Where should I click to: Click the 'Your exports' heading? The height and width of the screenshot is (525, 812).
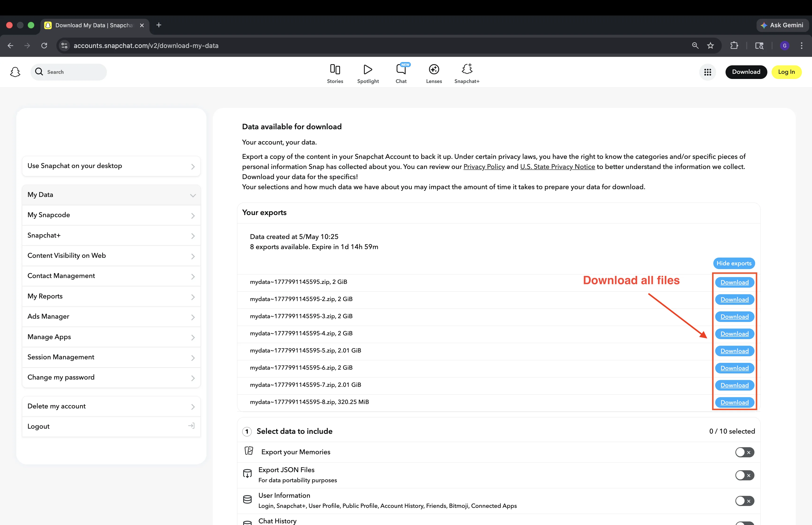click(264, 213)
